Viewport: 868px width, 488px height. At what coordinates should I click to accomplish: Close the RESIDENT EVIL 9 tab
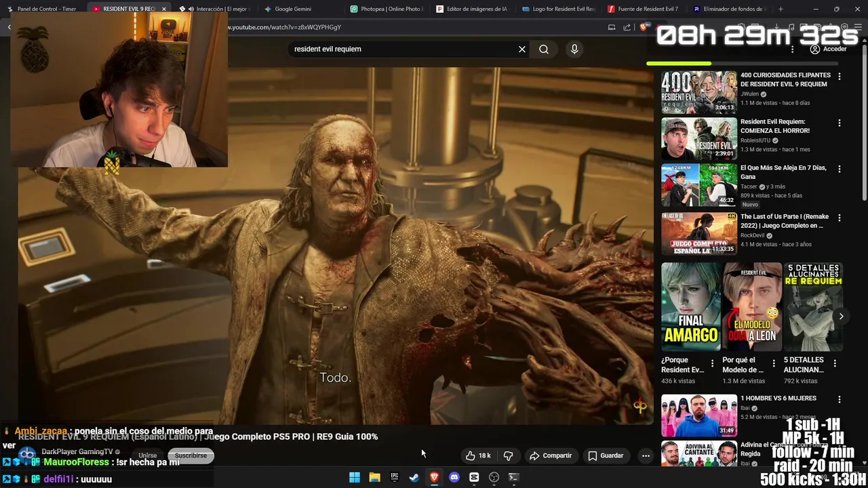point(163,9)
